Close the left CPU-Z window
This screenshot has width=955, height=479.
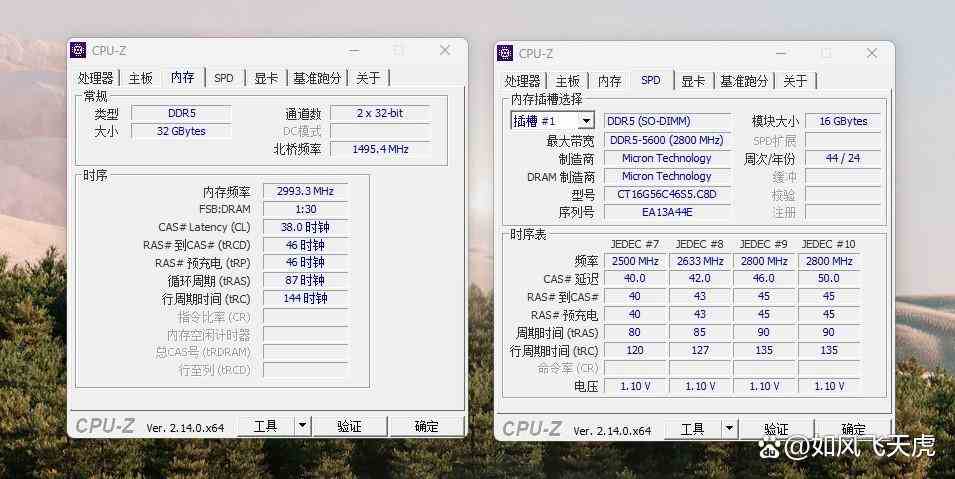(x=445, y=50)
